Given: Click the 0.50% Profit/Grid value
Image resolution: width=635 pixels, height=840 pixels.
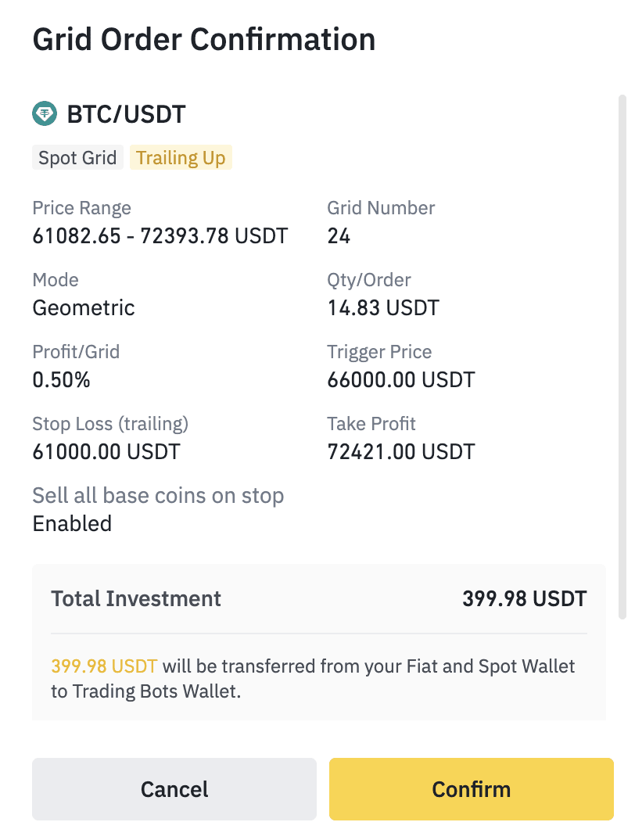Looking at the screenshot, I should tap(61, 380).
